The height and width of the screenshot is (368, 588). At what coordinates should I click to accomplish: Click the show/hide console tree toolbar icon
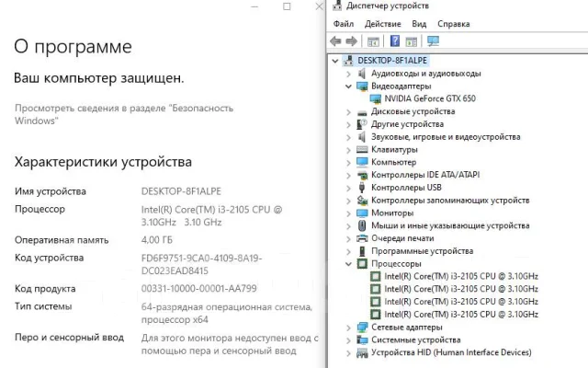tap(373, 41)
